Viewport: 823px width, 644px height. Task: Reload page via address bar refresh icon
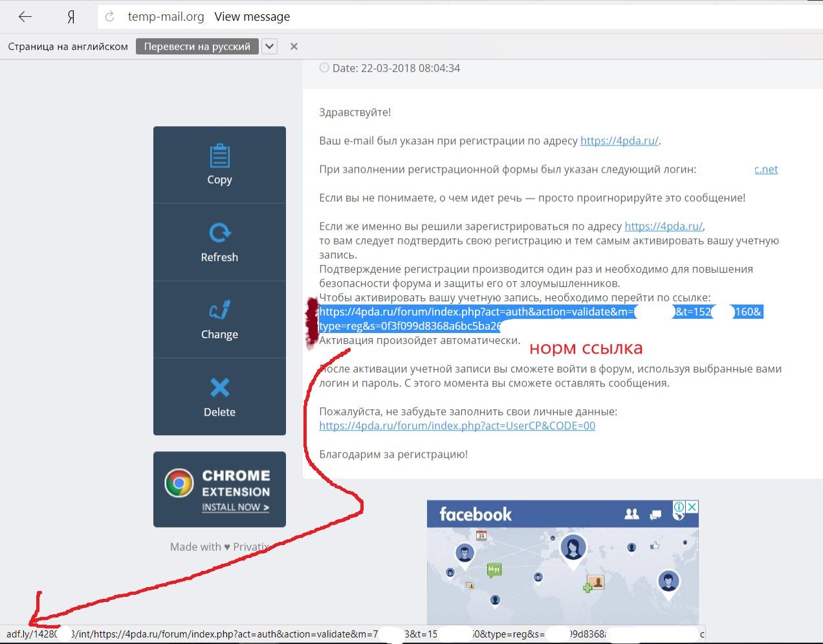[110, 17]
